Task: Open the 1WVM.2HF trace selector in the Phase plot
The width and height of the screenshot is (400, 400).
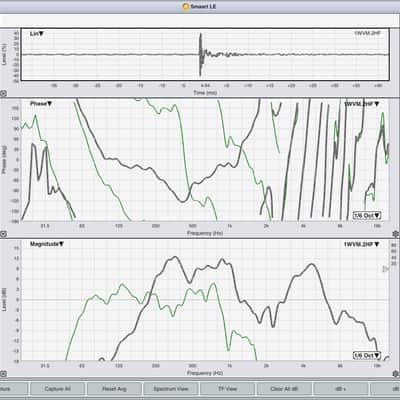Action: pyautogui.click(x=362, y=104)
